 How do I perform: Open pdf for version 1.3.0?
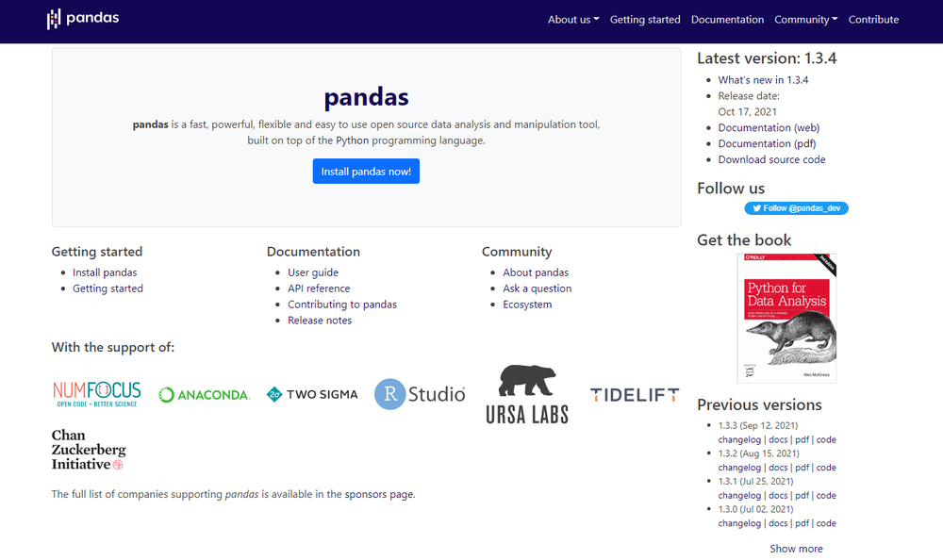(802, 523)
